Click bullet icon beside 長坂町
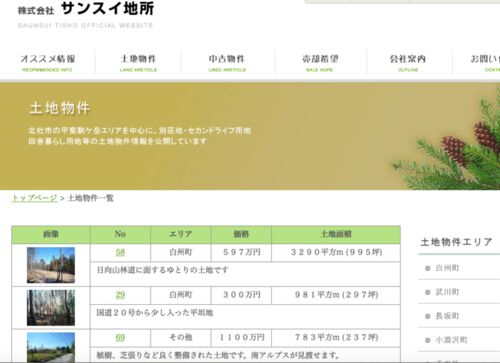The image size is (500, 363). tap(428, 316)
